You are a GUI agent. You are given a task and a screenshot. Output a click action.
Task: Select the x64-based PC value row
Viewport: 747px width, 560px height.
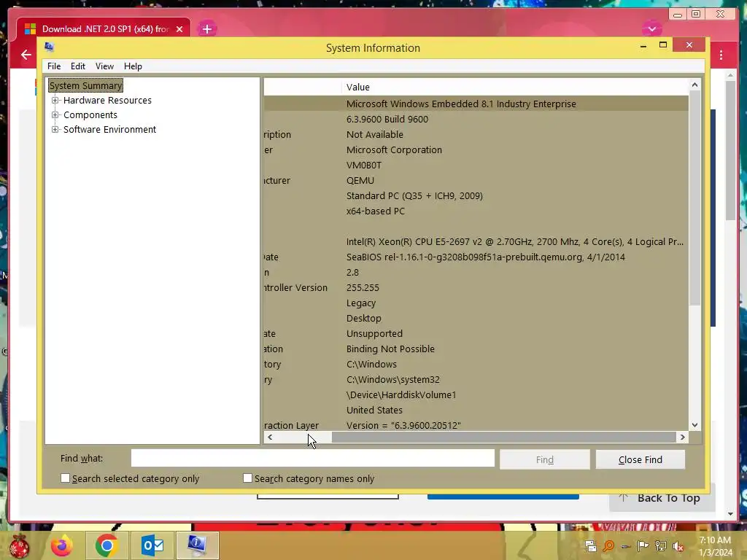(x=476, y=211)
